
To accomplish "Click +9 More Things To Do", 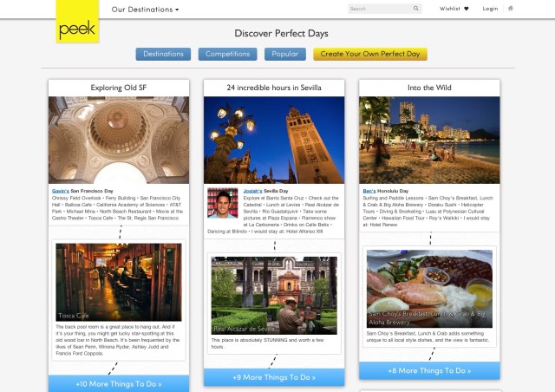I will click(274, 377).
